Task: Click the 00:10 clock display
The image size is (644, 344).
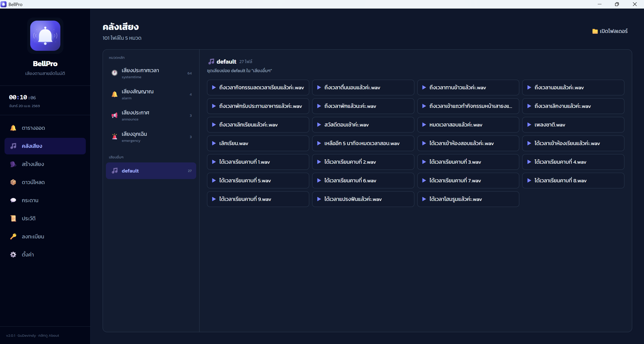Action: click(x=22, y=97)
